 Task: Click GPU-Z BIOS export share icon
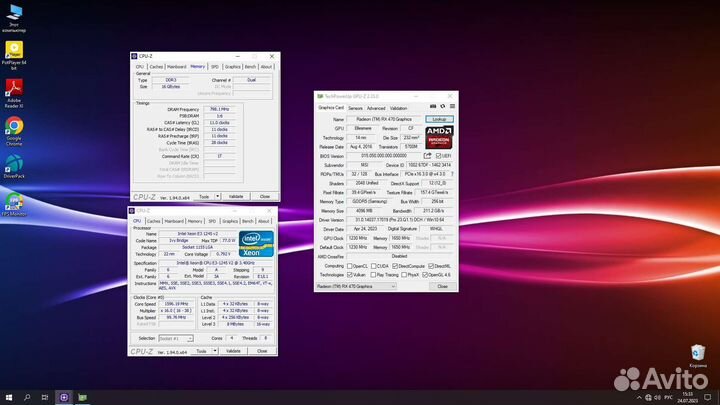click(428, 156)
